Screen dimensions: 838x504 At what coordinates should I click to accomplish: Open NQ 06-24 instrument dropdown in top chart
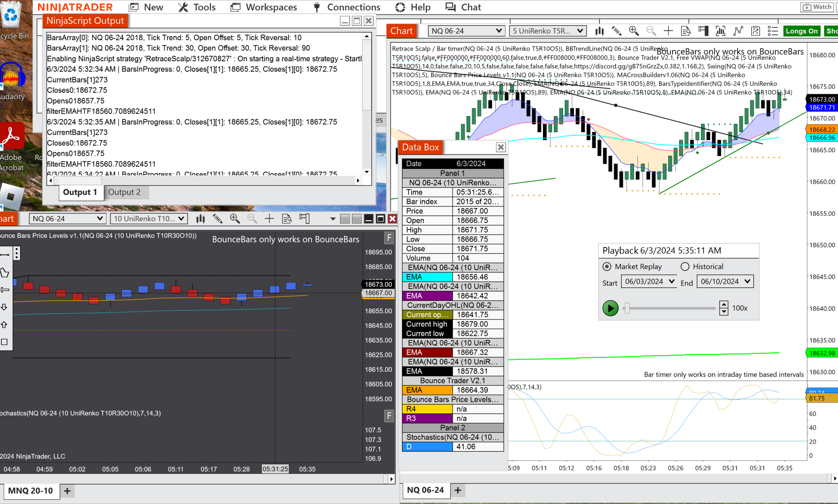466,31
